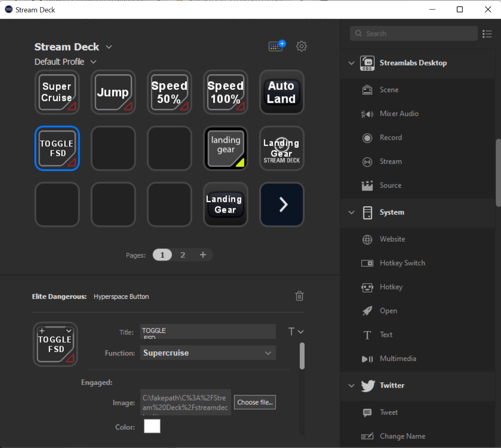Click the Choose file... button
The width and height of the screenshot is (501, 448).
pyautogui.click(x=255, y=402)
